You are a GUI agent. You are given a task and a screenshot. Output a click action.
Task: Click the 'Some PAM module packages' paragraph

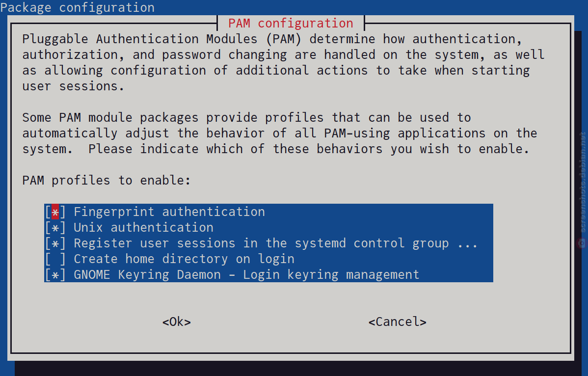coord(279,134)
